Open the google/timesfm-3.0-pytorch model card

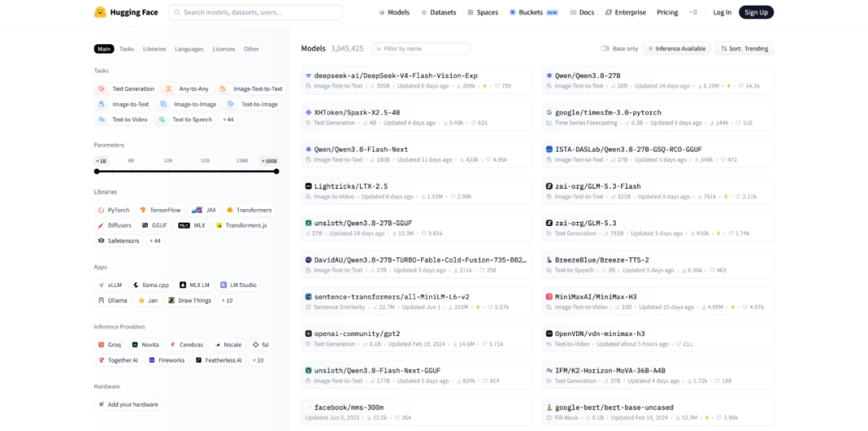tap(657, 117)
